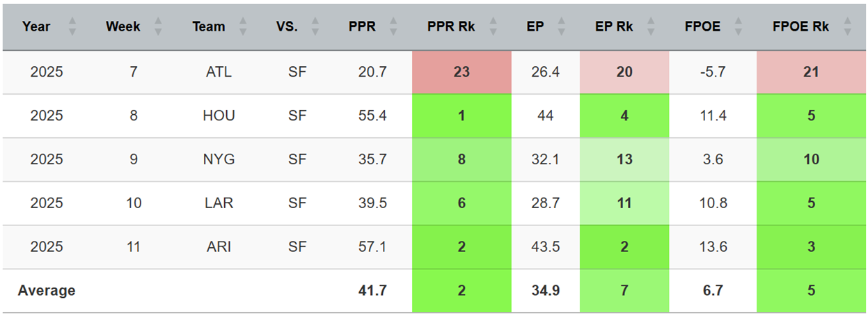This screenshot has width=868, height=316.
Task: Select the 57.1 PPR value
Action: pyautogui.click(x=372, y=246)
